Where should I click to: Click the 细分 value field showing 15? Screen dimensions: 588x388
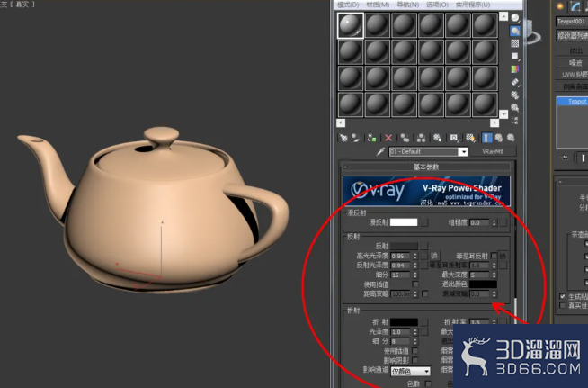(x=401, y=275)
